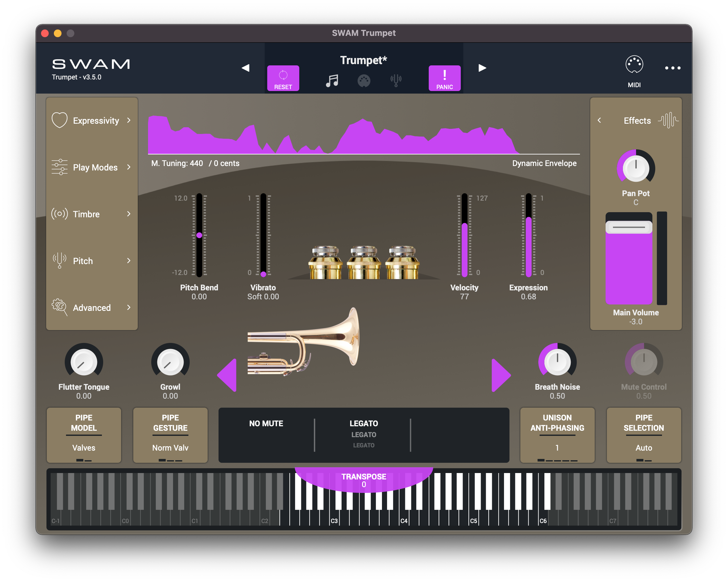Click the trumpet instrument image

point(303,342)
